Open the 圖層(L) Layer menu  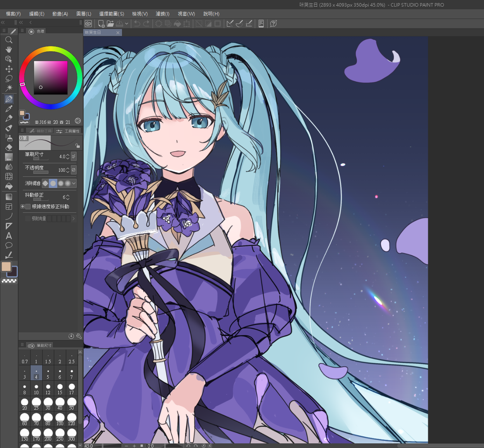coord(84,14)
